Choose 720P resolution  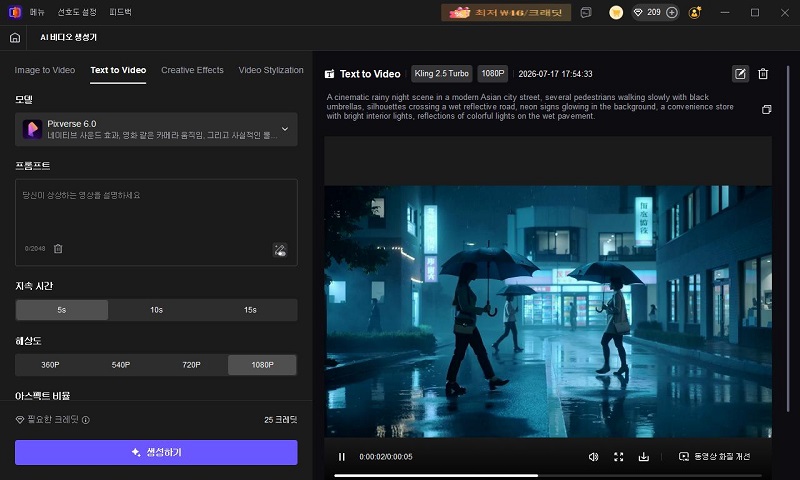[x=191, y=365]
